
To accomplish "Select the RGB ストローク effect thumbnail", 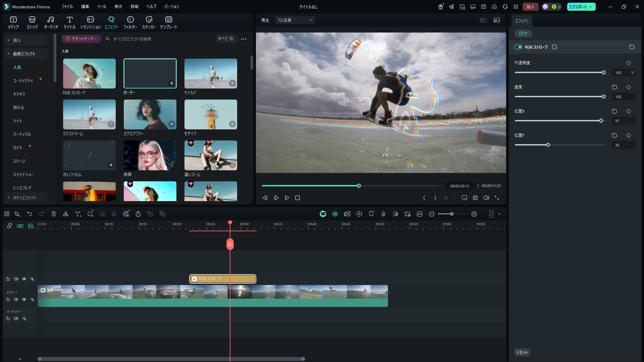I will point(89,73).
